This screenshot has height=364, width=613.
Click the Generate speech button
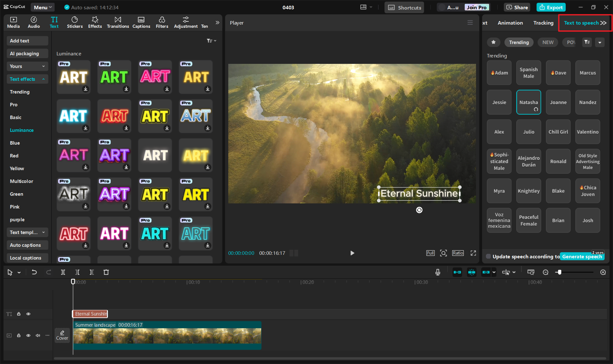582,256
